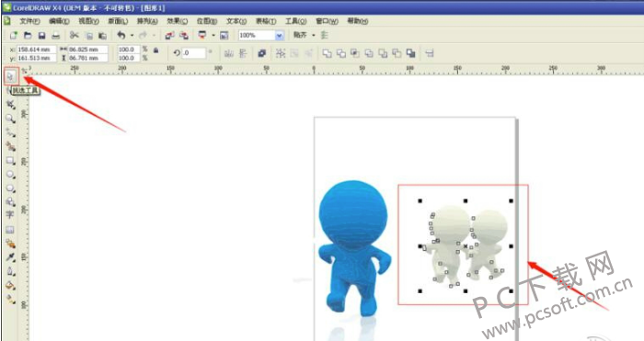The image size is (644, 341).
Task: Open snap options beside the 贴齐 button
Action: [x=325, y=36]
